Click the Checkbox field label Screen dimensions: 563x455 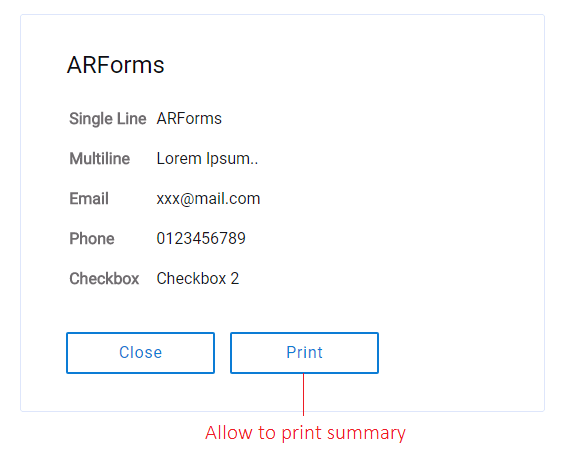[x=104, y=279]
